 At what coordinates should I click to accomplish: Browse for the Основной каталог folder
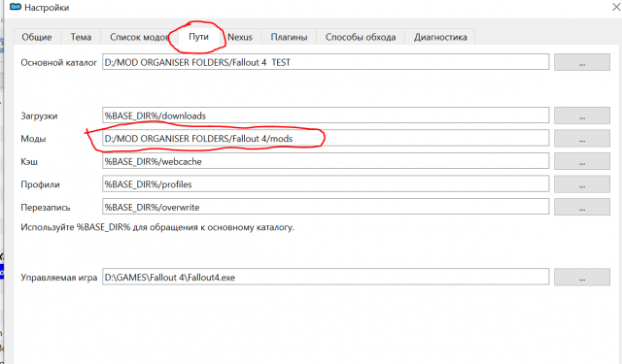click(582, 62)
